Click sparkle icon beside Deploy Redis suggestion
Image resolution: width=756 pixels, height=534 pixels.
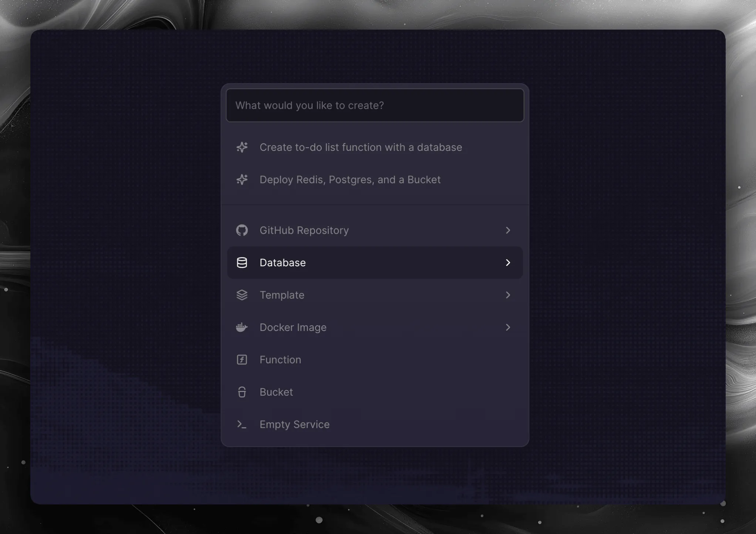pyautogui.click(x=242, y=180)
